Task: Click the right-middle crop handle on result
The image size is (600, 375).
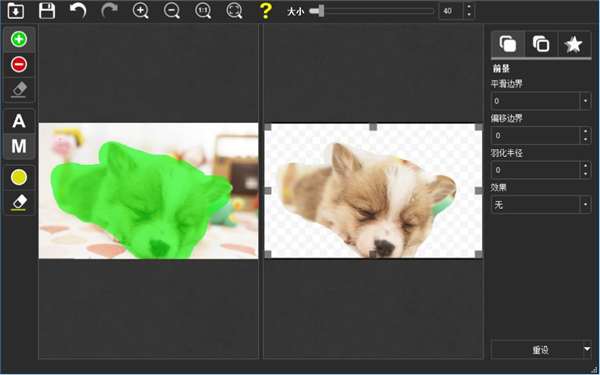Action: pos(479,191)
